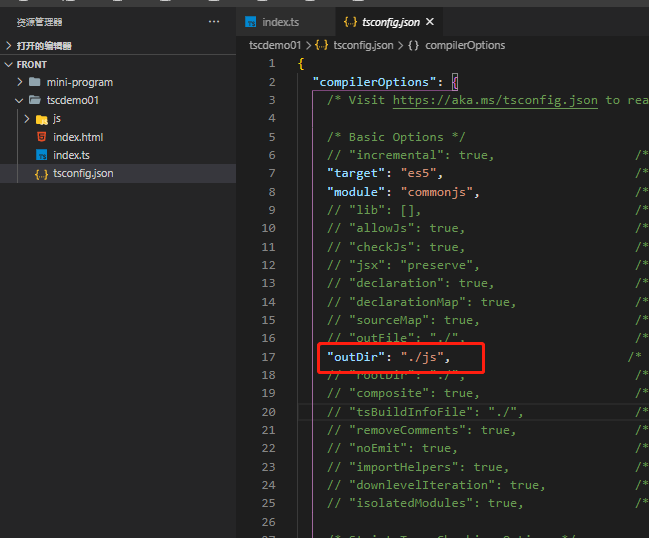Click the commented "removeComments" line
649x538 pixels.
(x=422, y=430)
